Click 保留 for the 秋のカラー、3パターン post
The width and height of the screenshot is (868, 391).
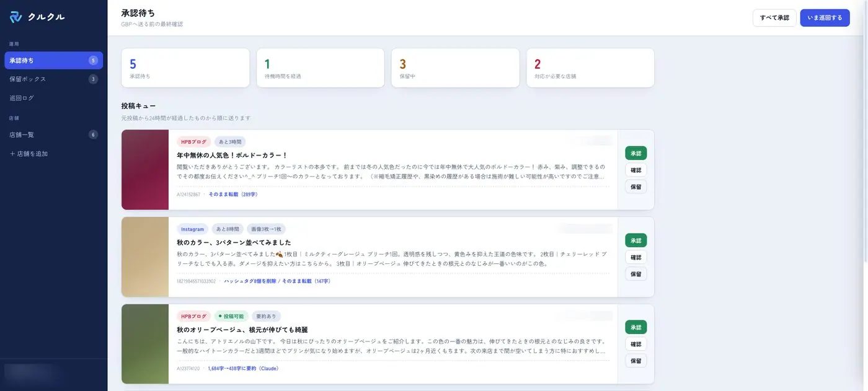point(635,274)
